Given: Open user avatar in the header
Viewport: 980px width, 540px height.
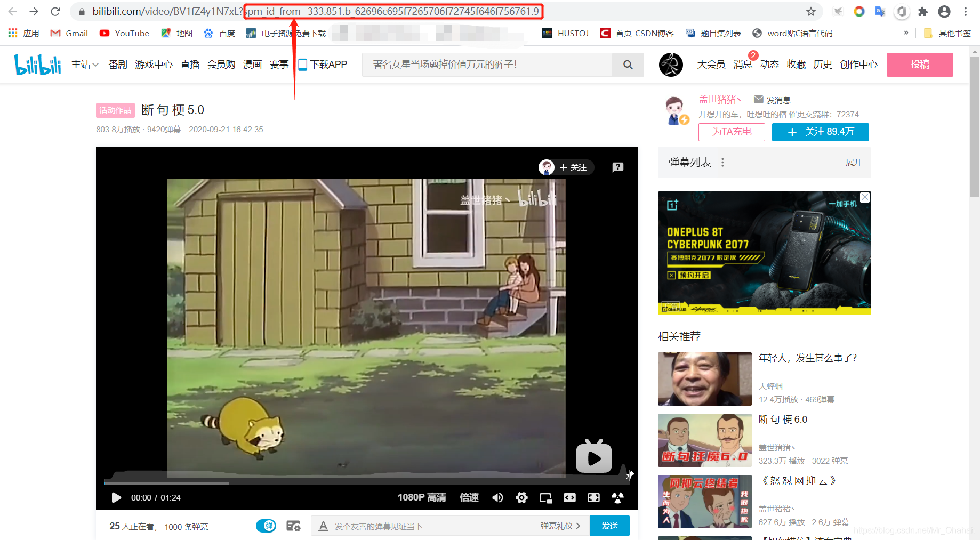Looking at the screenshot, I should tap(671, 65).
